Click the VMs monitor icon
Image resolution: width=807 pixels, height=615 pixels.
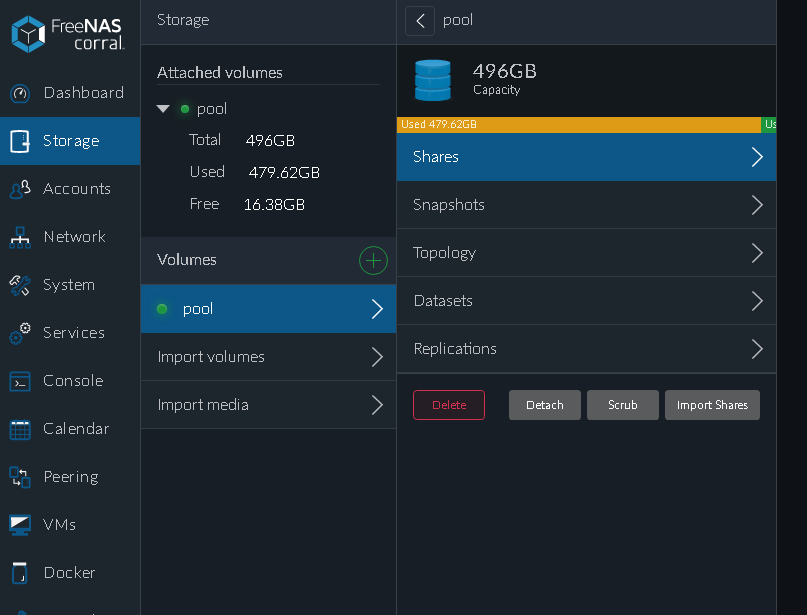point(20,525)
